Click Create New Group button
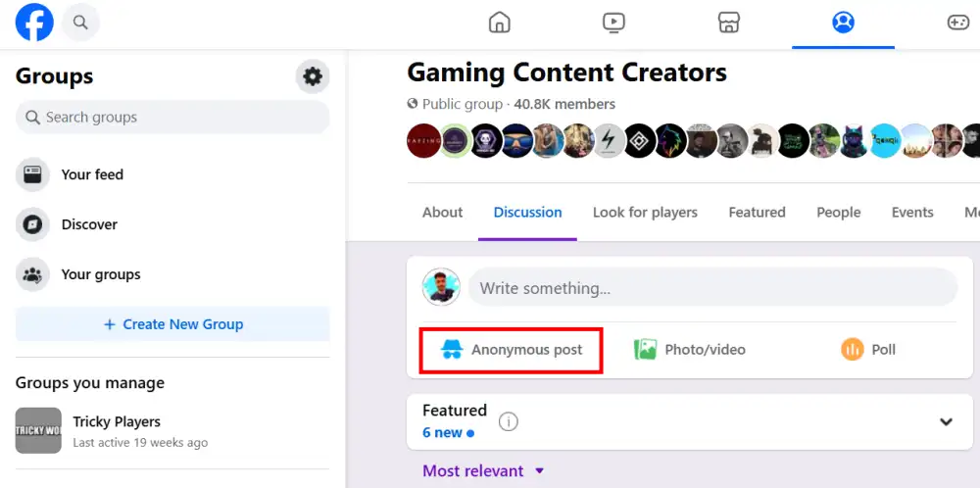The width and height of the screenshot is (980, 488). point(172,324)
